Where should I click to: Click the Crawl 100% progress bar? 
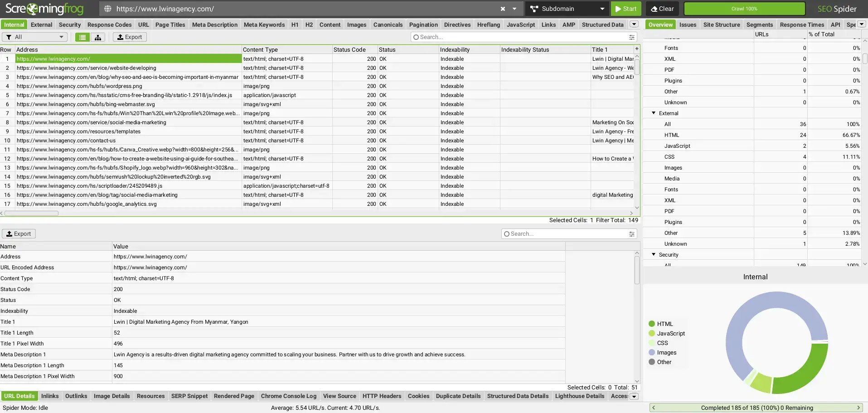pos(744,9)
